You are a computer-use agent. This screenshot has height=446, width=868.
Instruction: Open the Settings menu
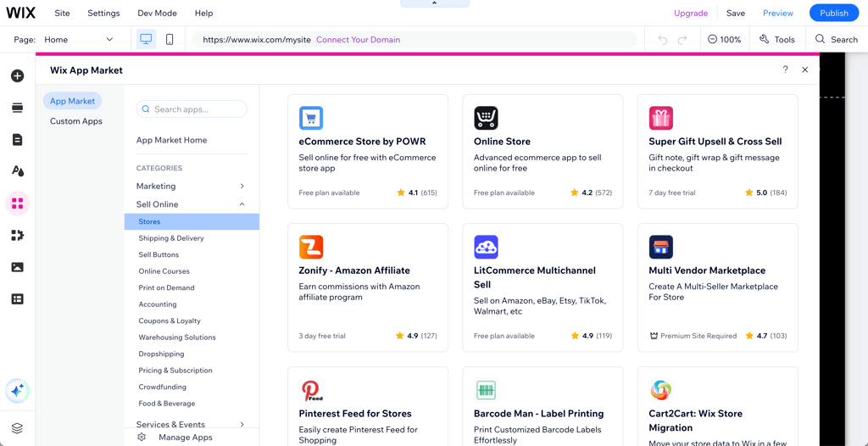[x=103, y=13]
